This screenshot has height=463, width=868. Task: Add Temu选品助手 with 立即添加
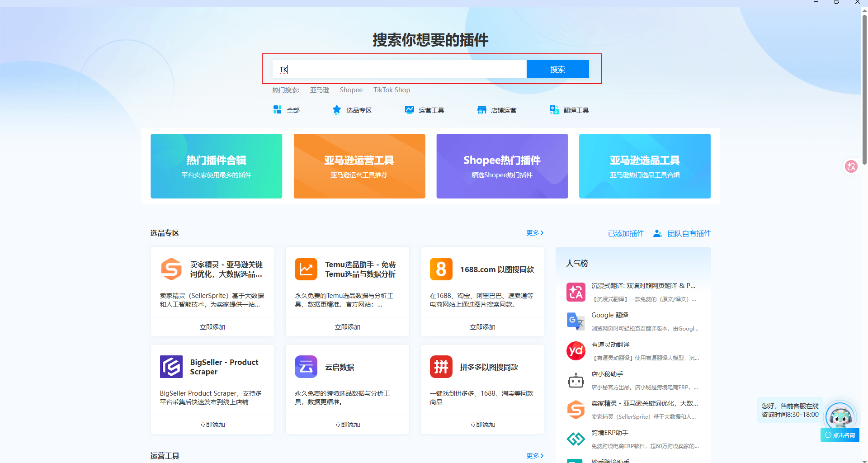click(x=347, y=327)
